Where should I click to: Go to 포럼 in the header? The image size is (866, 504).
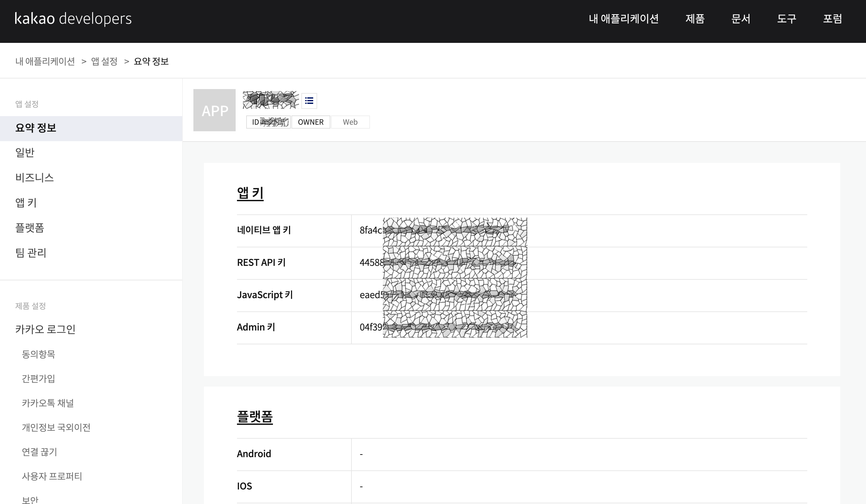[832, 18]
